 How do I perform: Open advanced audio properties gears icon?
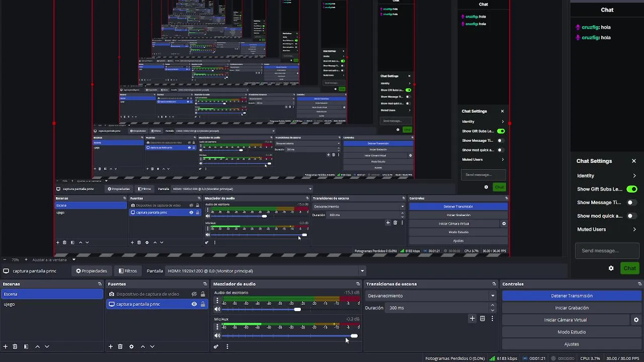[x=216, y=346]
